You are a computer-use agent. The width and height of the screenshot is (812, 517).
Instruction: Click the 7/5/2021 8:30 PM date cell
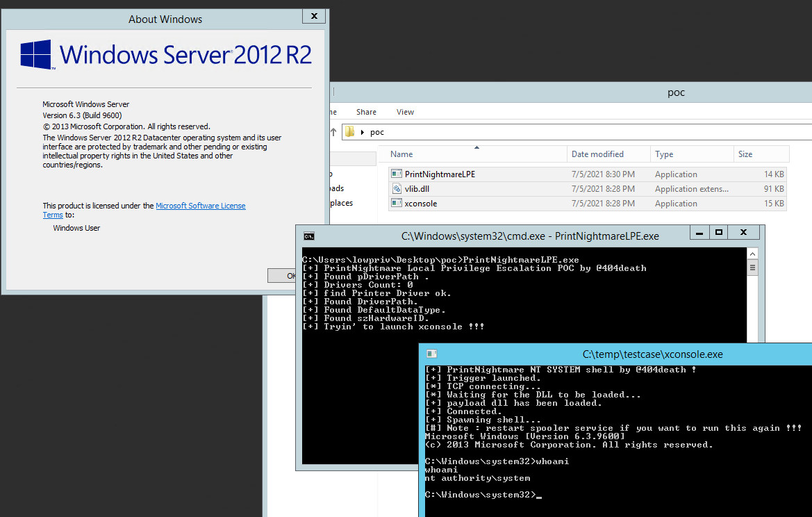coord(603,174)
